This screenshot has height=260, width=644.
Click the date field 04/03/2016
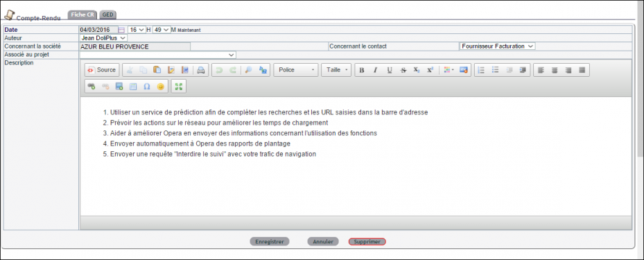click(98, 30)
